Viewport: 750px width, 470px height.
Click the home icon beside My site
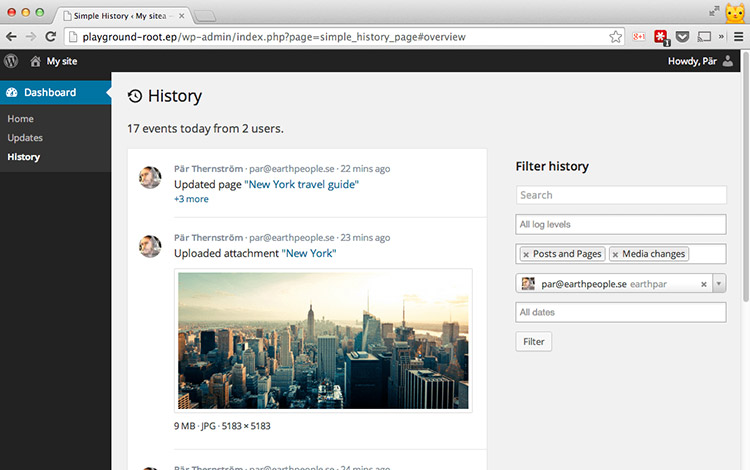35,61
